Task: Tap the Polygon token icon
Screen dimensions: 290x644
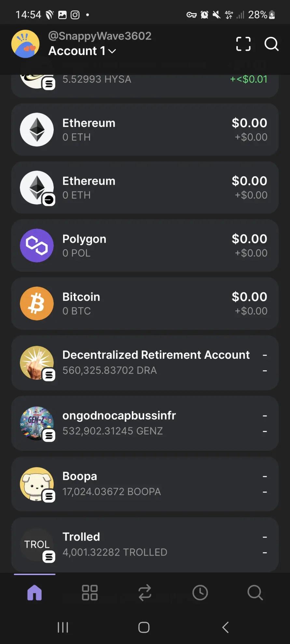Action: [x=37, y=246]
